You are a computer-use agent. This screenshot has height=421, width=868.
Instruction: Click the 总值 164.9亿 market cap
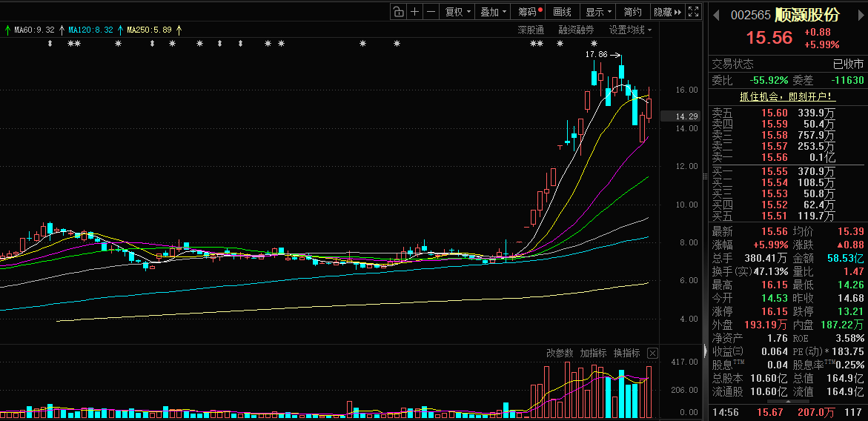click(x=846, y=379)
